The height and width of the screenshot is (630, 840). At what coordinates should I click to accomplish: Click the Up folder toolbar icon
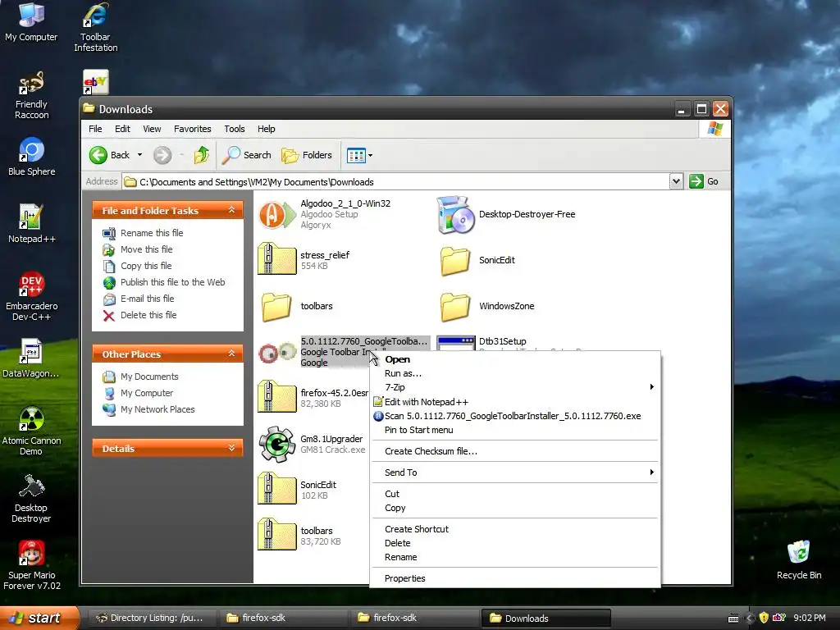click(202, 155)
